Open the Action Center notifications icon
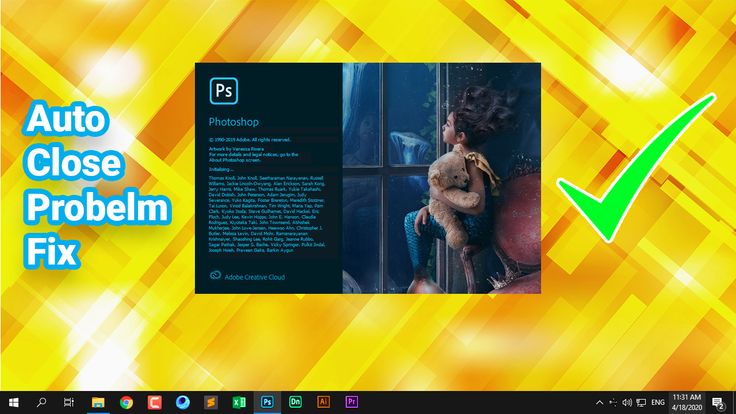Screen dimensions: 736x414 [x=718, y=403]
